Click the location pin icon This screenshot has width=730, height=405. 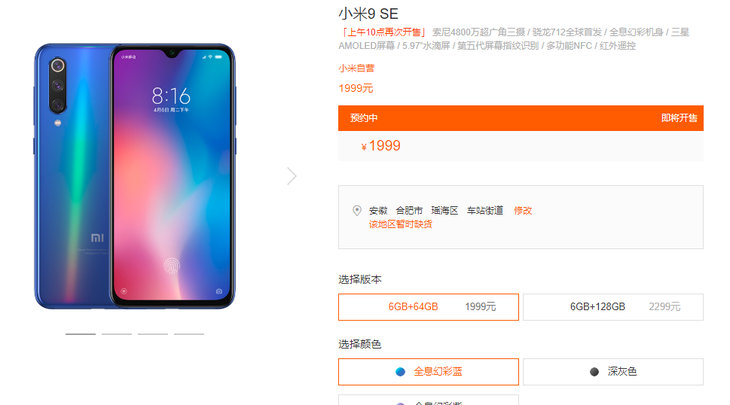point(357,211)
